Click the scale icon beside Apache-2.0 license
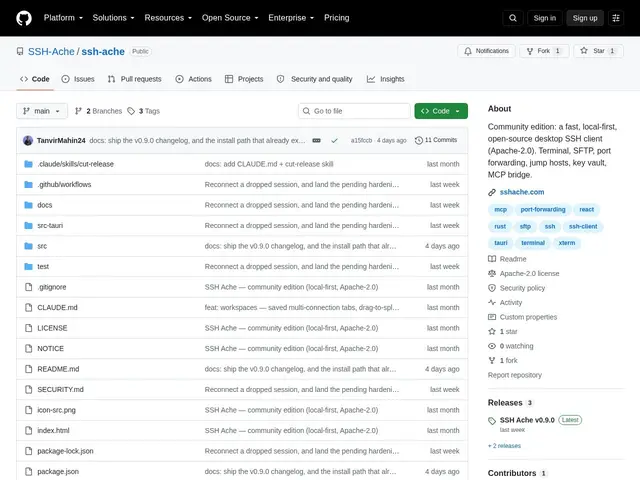The height and width of the screenshot is (480, 640). click(492, 273)
